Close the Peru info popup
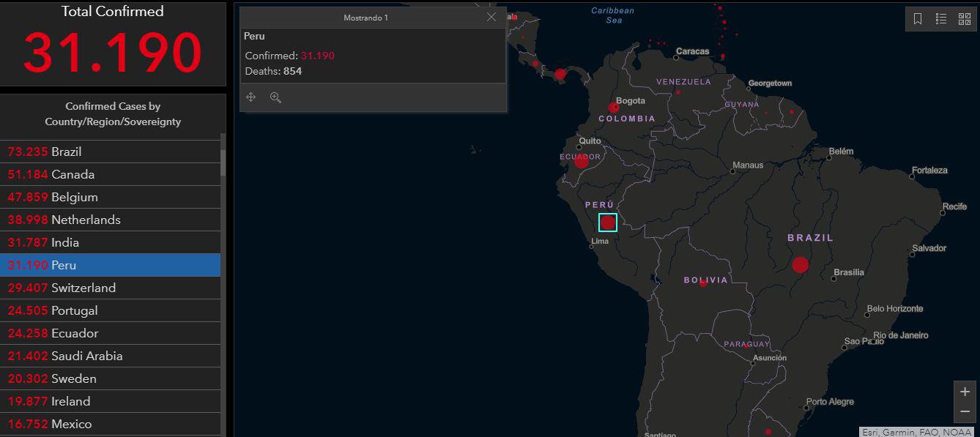 491,17
